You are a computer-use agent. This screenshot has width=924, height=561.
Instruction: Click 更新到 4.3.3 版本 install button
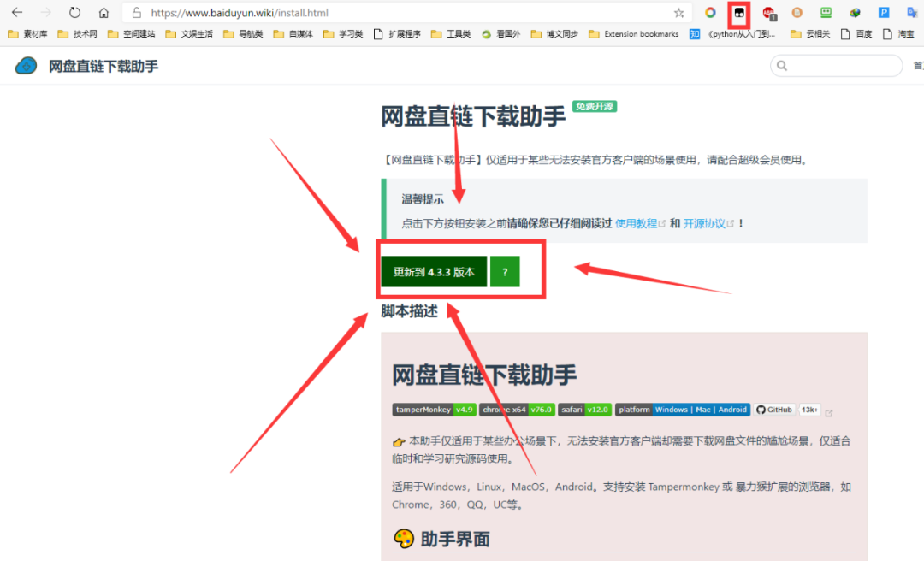click(434, 272)
